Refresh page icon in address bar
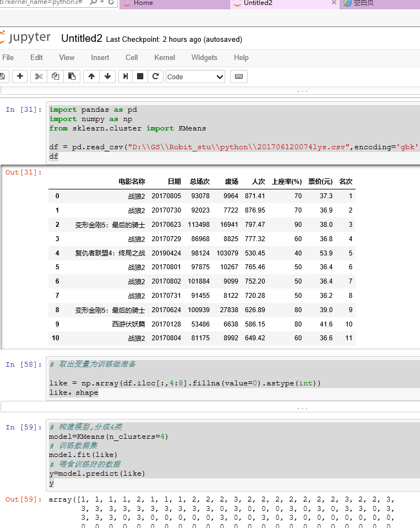 111,2
